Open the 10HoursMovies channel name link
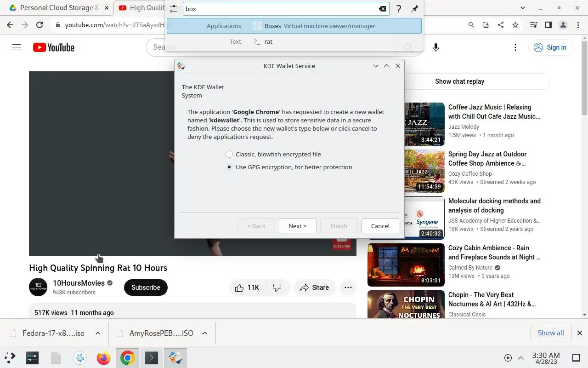This screenshot has width=588, height=368. pyautogui.click(x=79, y=283)
